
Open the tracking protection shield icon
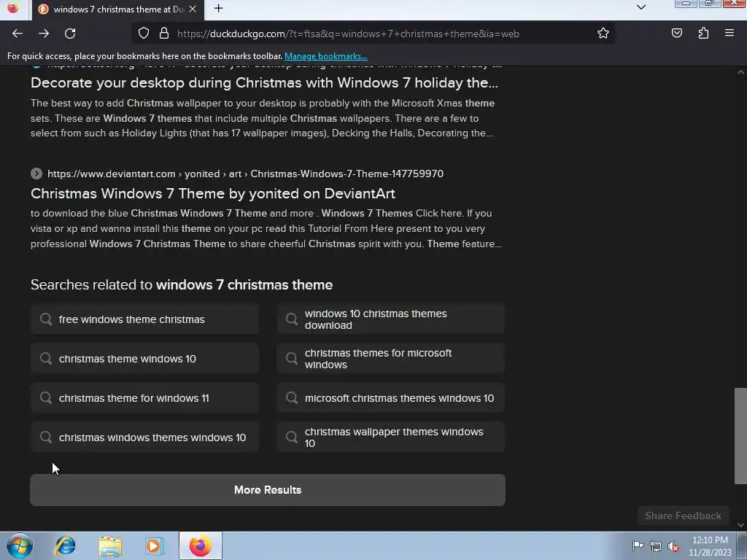(144, 34)
